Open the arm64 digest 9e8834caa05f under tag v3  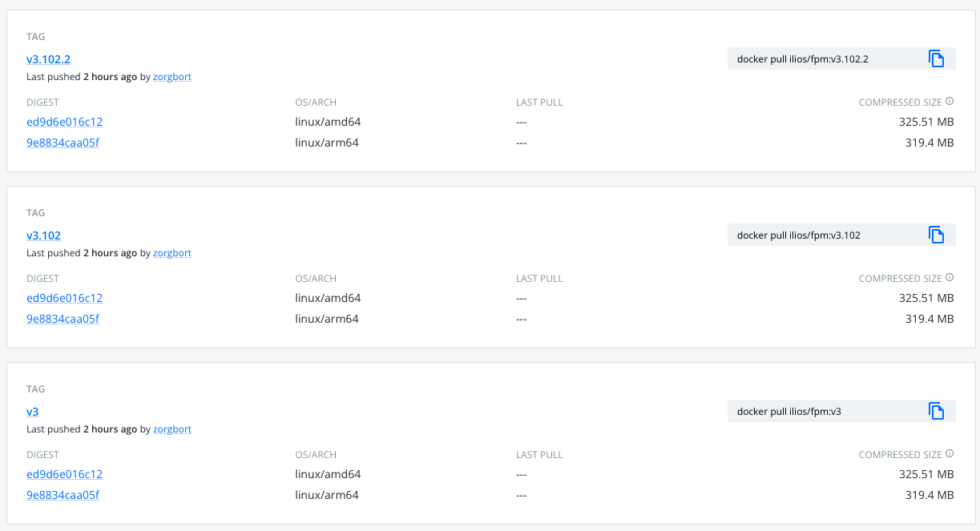63,495
